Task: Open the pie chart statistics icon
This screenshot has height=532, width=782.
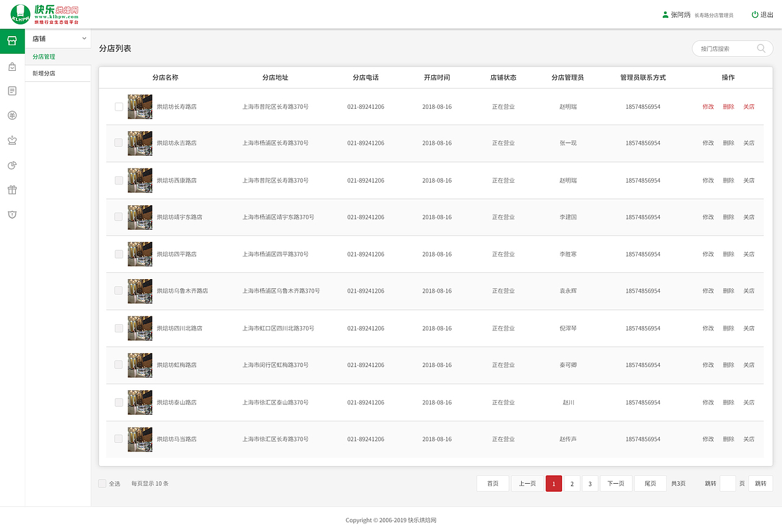Action: pyautogui.click(x=12, y=165)
